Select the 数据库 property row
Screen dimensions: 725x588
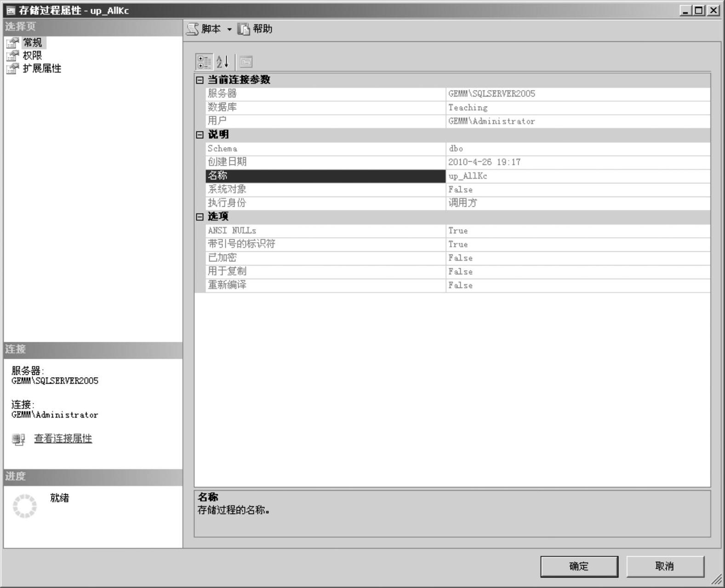[458, 107]
